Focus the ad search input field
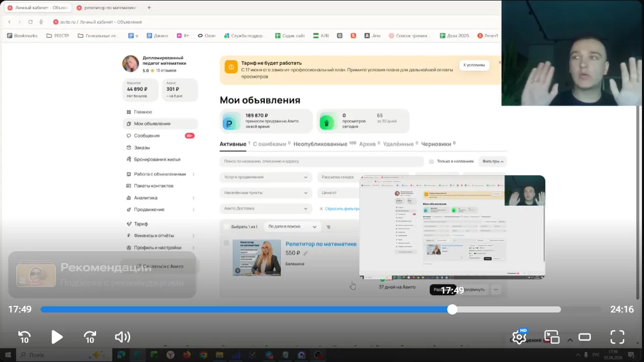The width and height of the screenshot is (644, 362). tap(321, 161)
